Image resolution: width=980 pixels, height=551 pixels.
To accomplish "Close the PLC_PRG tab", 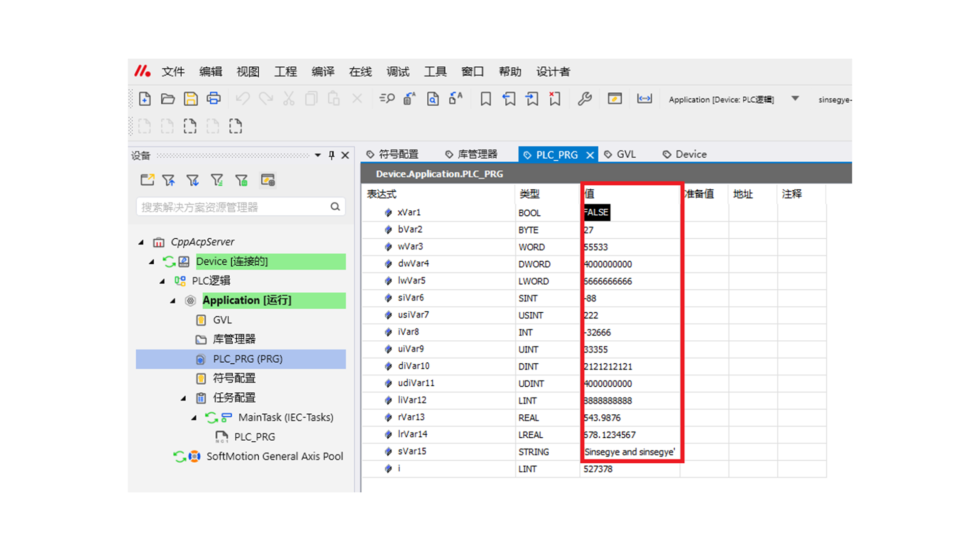I will [590, 155].
